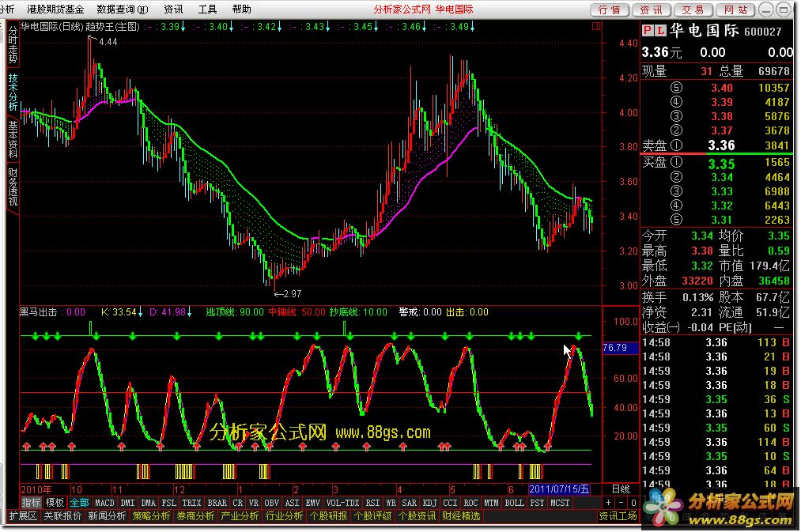Select the 全部 indicator category

tap(79, 503)
